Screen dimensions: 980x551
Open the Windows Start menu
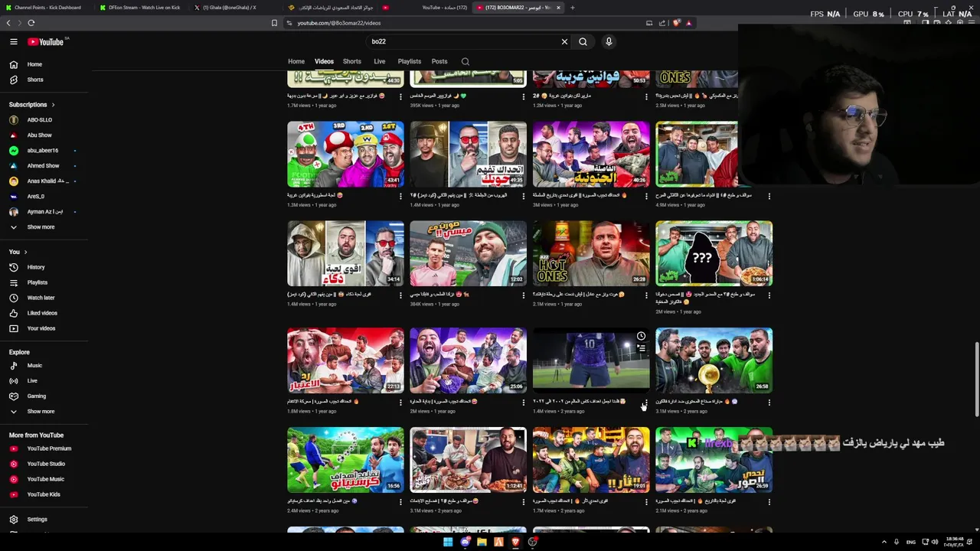(x=448, y=542)
